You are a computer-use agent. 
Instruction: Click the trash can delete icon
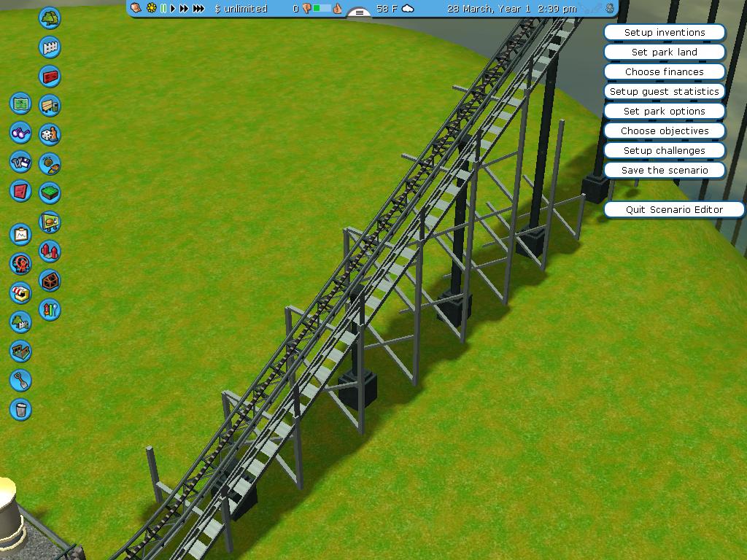(20, 410)
